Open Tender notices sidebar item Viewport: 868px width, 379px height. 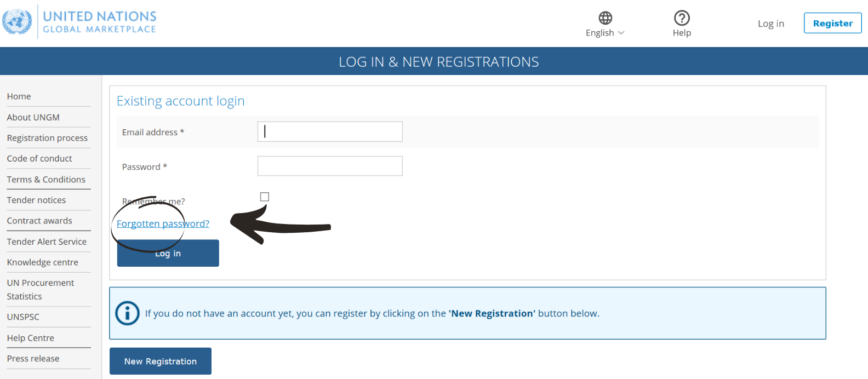[x=36, y=200]
